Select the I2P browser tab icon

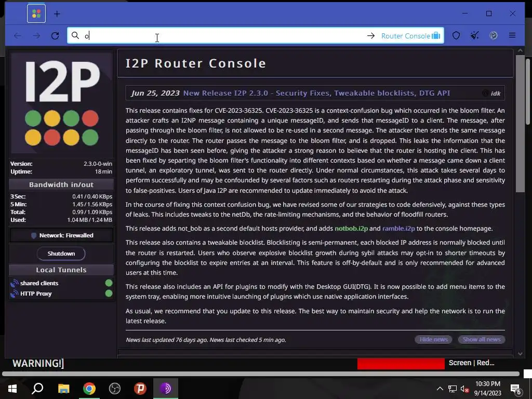point(36,14)
